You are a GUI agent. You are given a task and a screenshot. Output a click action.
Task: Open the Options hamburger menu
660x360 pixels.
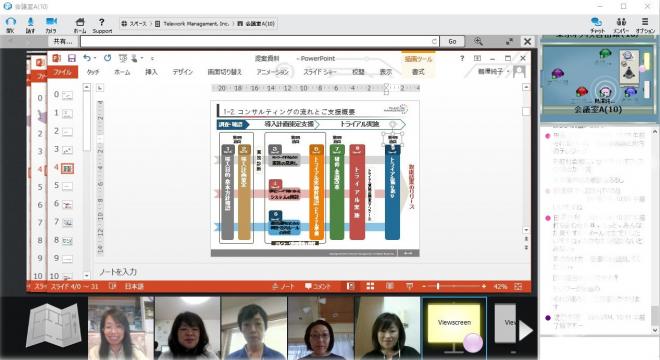[645, 21]
